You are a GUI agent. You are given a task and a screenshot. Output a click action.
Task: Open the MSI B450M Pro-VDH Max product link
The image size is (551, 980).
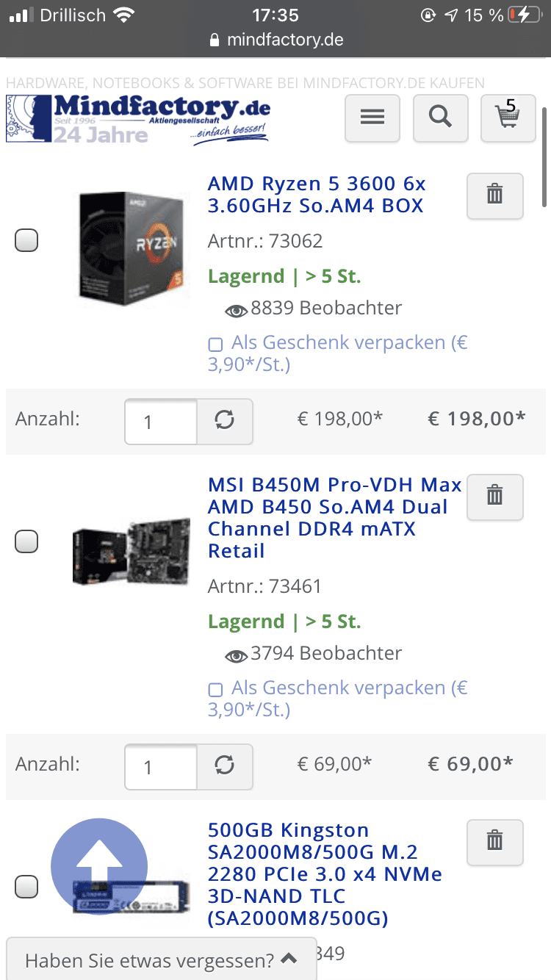pyautogui.click(x=334, y=517)
